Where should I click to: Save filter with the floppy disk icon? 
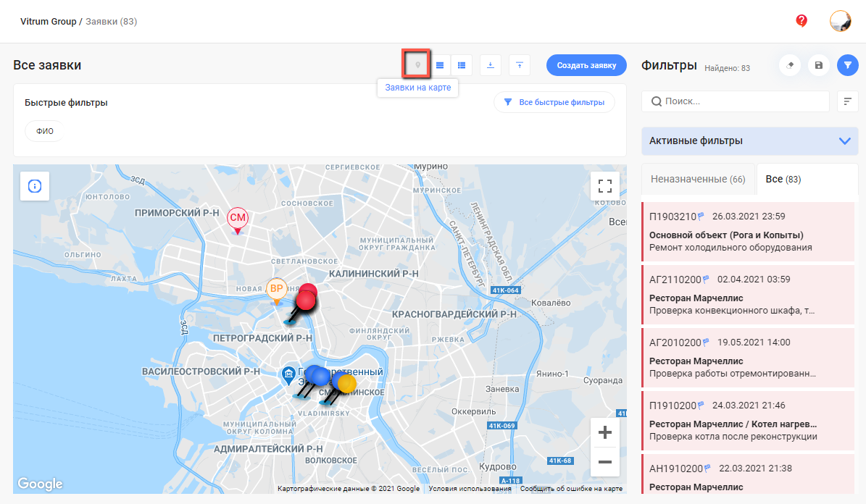click(x=818, y=65)
